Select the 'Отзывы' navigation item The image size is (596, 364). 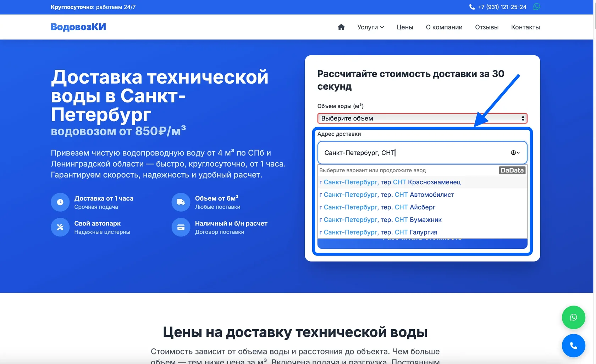[x=486, y=27]
